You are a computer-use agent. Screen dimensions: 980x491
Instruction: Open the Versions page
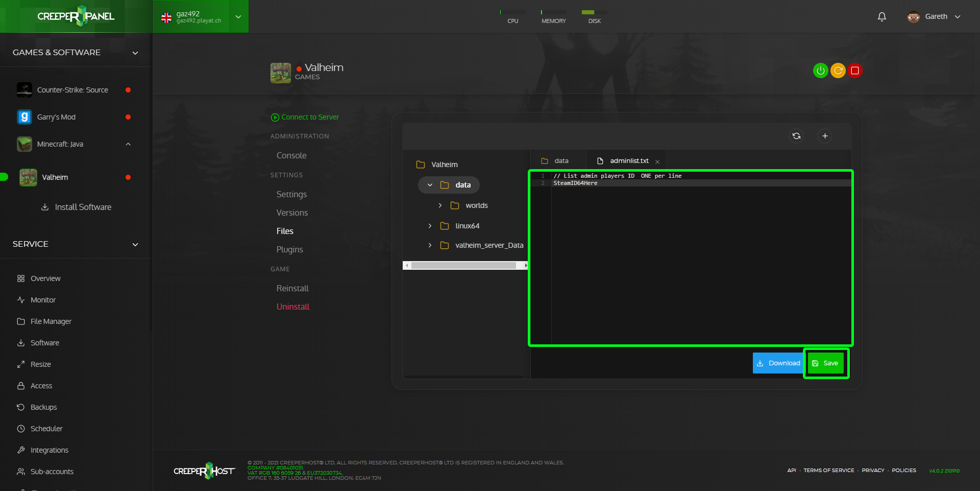(292, 213)
